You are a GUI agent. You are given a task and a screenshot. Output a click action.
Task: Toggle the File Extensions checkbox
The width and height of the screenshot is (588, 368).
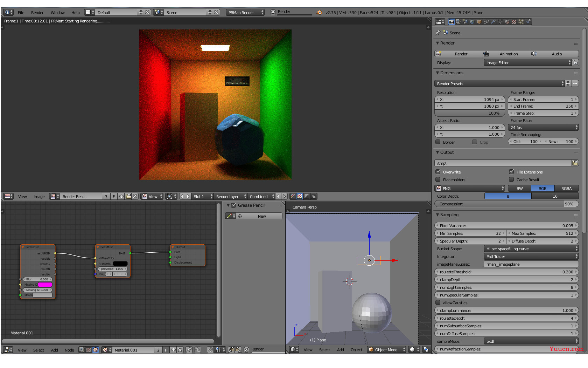coord(511,172)
